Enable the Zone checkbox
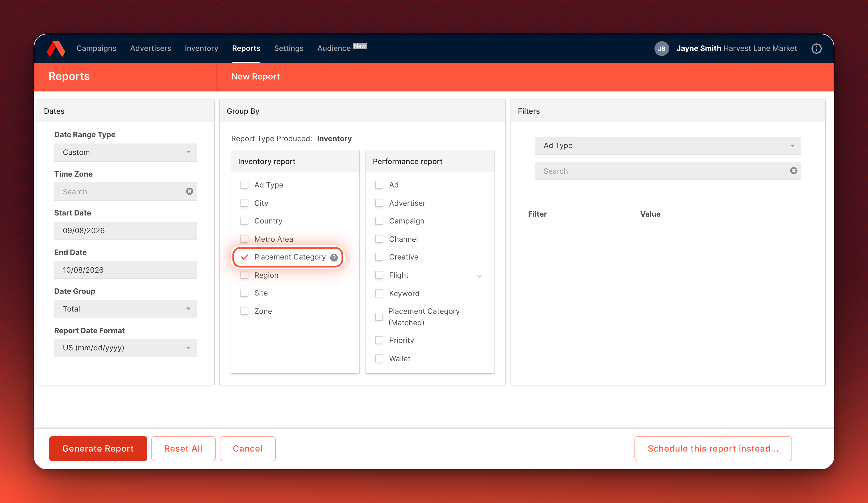Image resolution: width=868 pixels, height=503 pixels. (244, 311)
